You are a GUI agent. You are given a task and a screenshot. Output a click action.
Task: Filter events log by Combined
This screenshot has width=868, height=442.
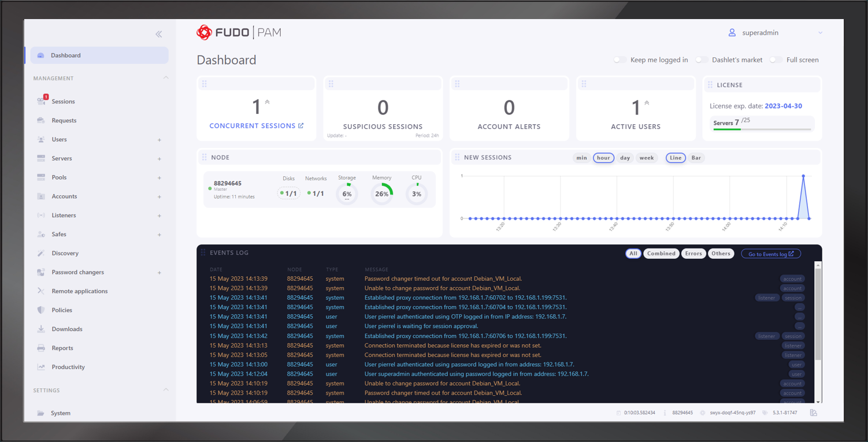tap(661, 254)
